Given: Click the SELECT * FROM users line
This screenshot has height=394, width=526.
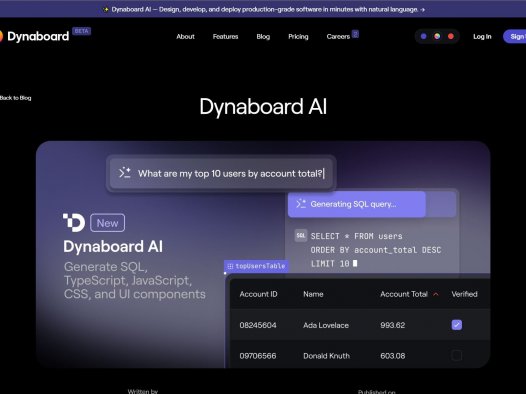Looking at the screenshot, I should (x=356, y=236).
